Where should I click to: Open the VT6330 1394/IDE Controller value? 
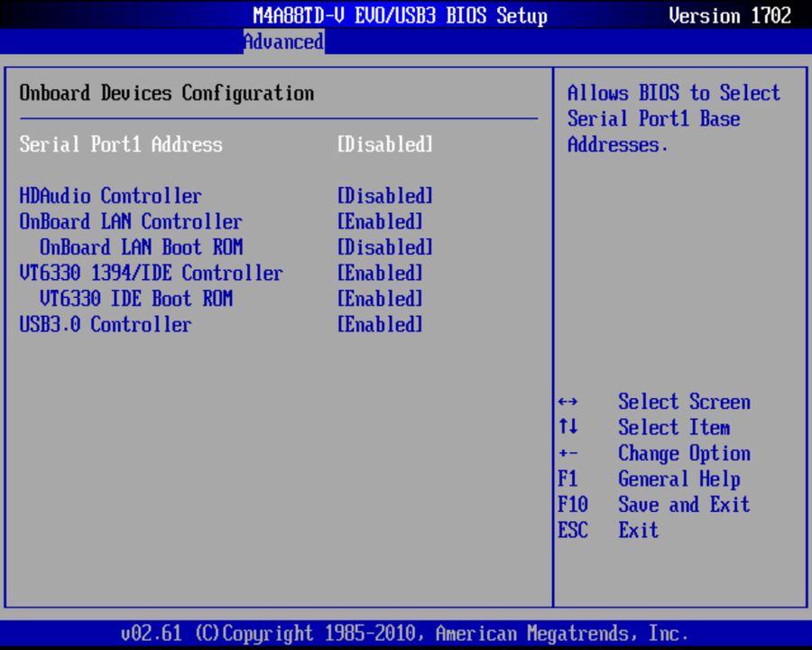(380, 273)
